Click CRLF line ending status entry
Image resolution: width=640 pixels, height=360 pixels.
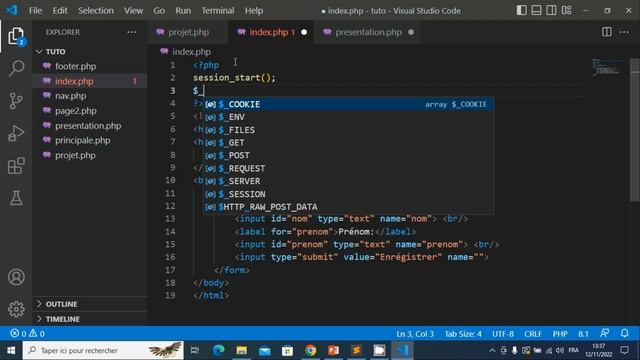coord(533,333)
